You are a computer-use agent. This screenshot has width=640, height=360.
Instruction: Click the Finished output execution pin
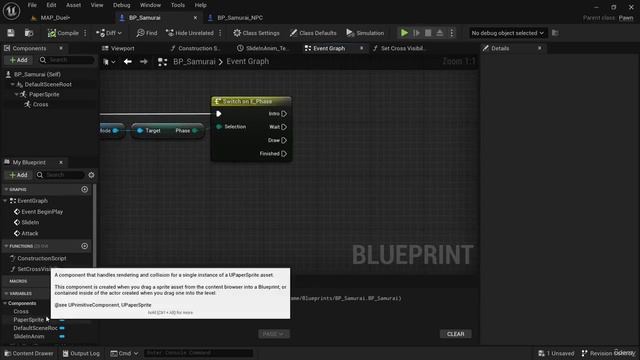284,154
